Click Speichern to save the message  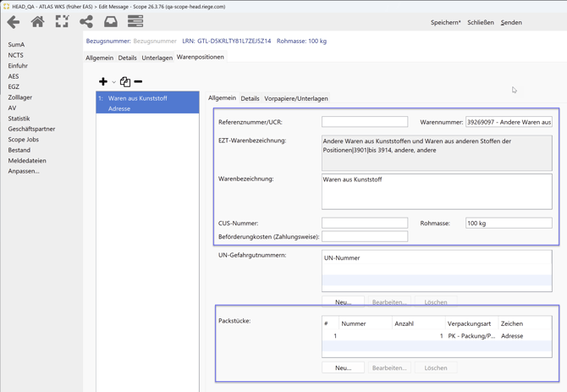[x=445, y=23]
